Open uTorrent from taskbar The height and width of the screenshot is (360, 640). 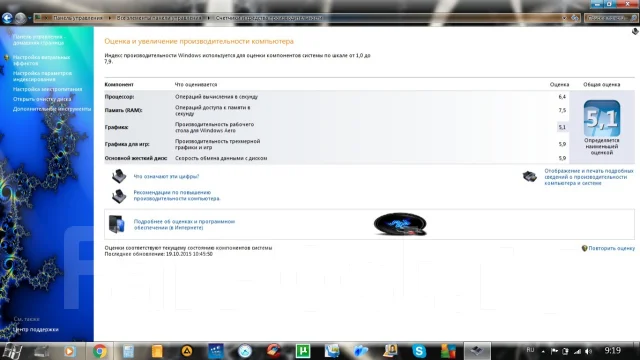(x=303, y=351)
